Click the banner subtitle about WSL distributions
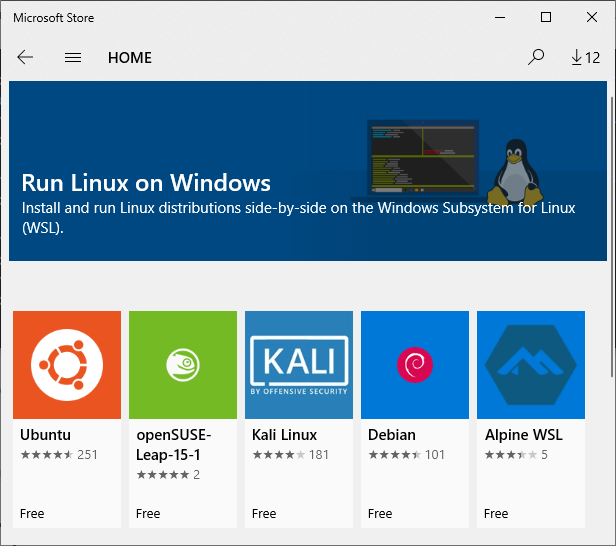616x546 pixels. [x=298, y=218]
